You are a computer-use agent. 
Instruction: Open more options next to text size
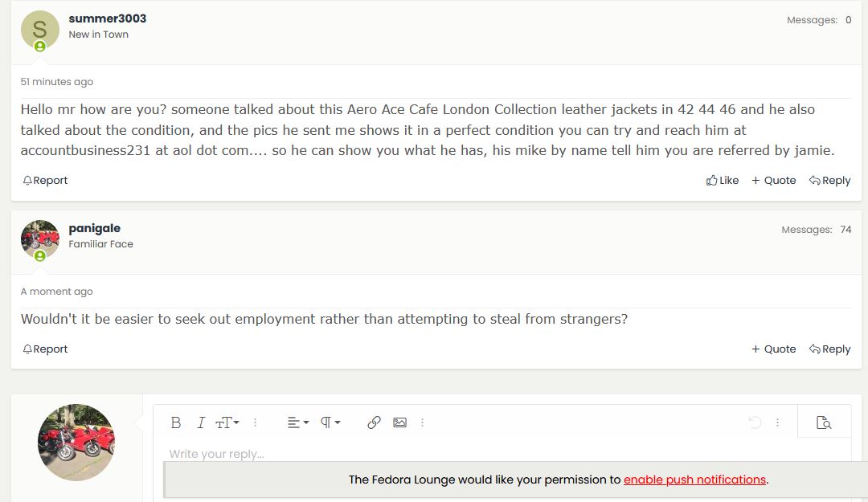point(256,422)
